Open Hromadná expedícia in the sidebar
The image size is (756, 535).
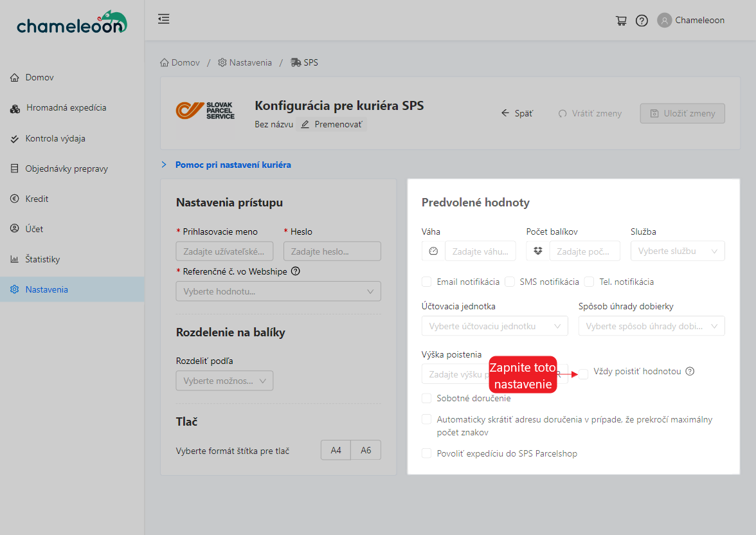(x=66, y=108)
